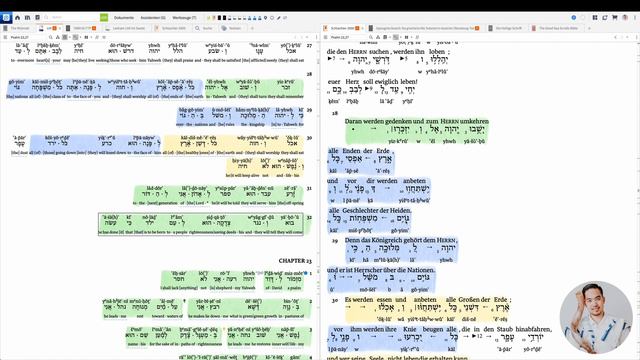640x360 pixels.
Task: Click verse number 32 in left pane
Action: 309,218
